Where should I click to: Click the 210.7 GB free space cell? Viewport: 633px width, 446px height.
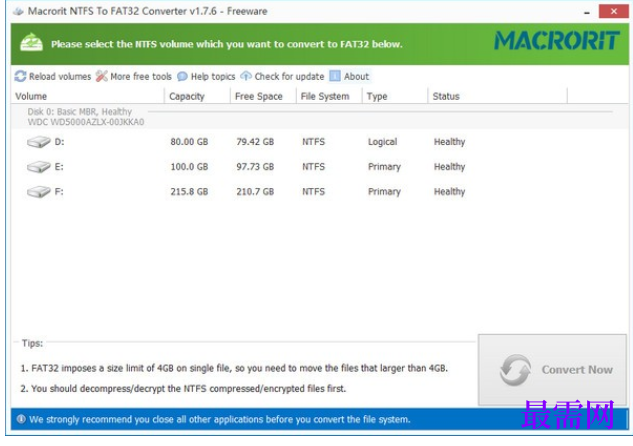click(255, 192)
